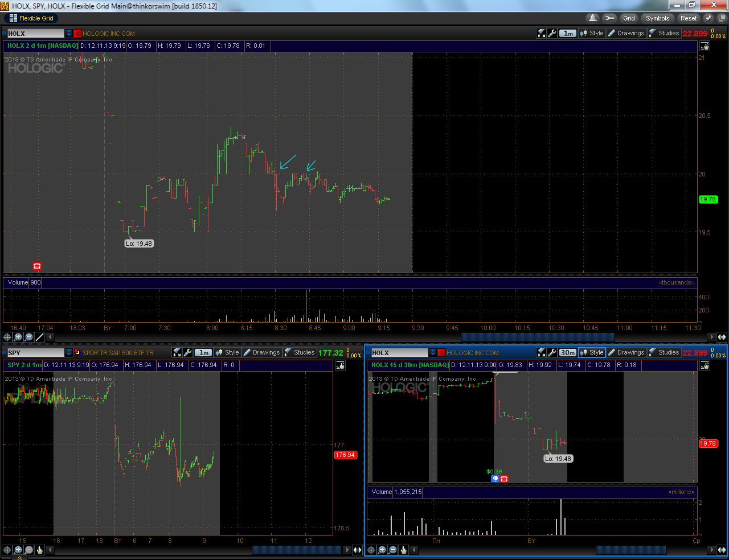Open Drawings menu on SPY chart
Viewport: 729px width, 560px height.
[262, 352]
